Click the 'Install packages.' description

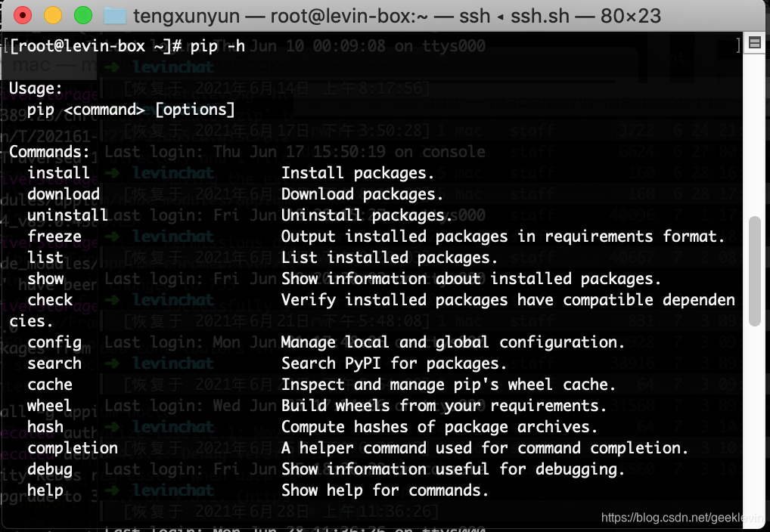358,173
